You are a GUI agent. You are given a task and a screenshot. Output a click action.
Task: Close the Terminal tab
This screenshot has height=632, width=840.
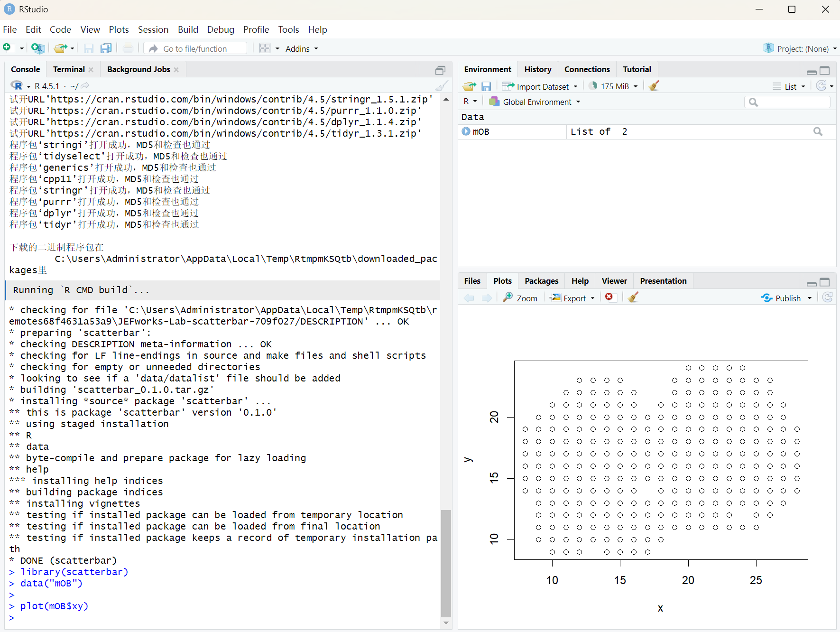click(91, 70)
